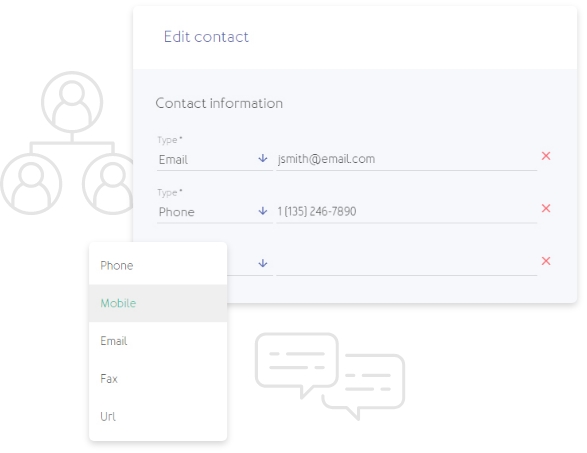Delete the phone number contact row

click(545, 209)
